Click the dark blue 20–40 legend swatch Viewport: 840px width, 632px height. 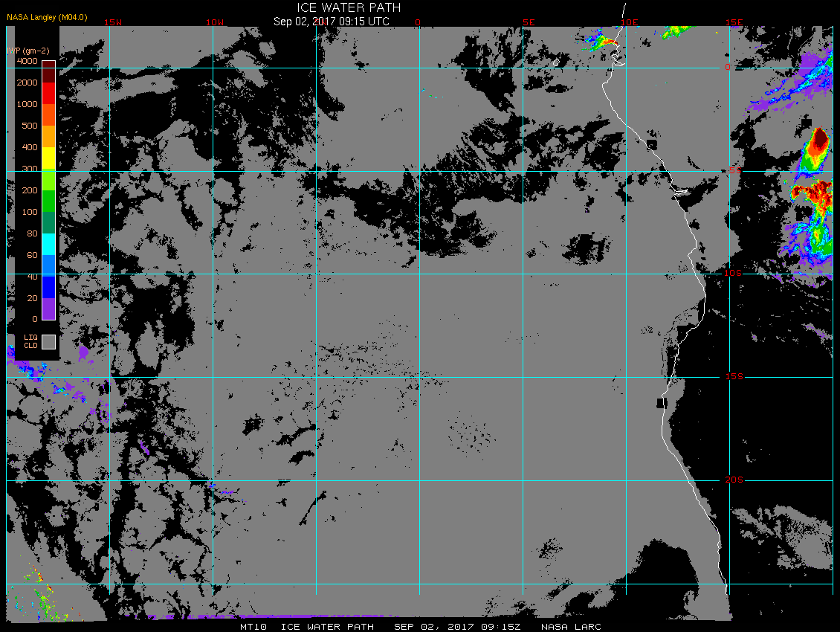point(49,287)
